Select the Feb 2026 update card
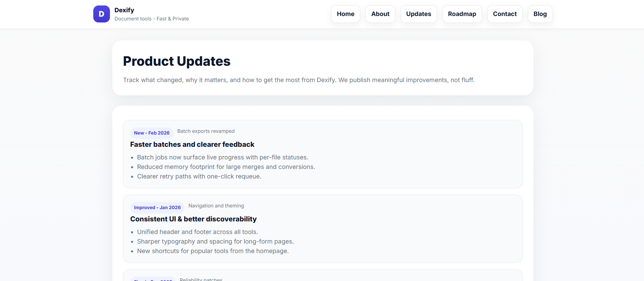 (x=322, y=154)
